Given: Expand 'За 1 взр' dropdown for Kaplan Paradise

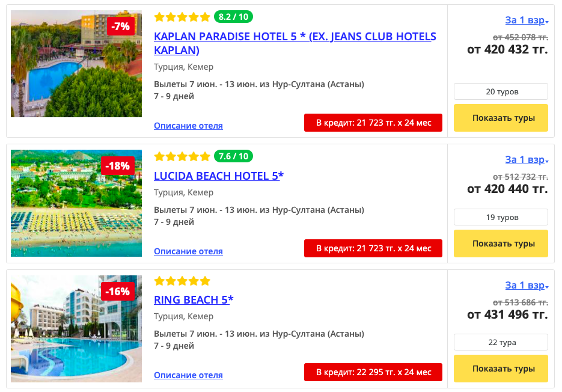Looking at the screenshot, I should click(x=526, y=20).
